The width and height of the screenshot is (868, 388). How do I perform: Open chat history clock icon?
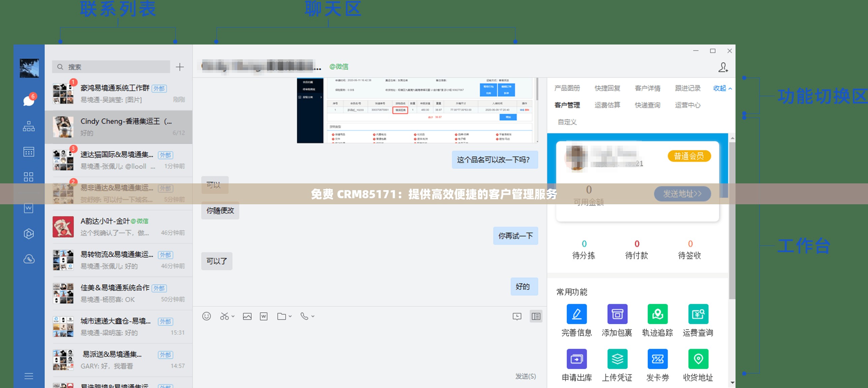tap(517, 316)
